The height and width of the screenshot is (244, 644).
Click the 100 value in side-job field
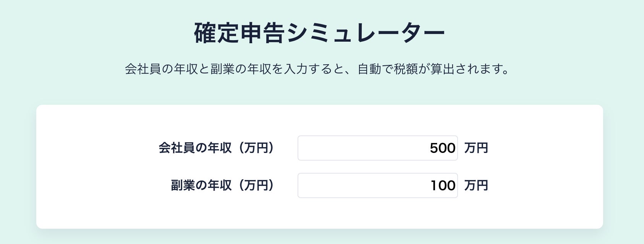(443, 185)
